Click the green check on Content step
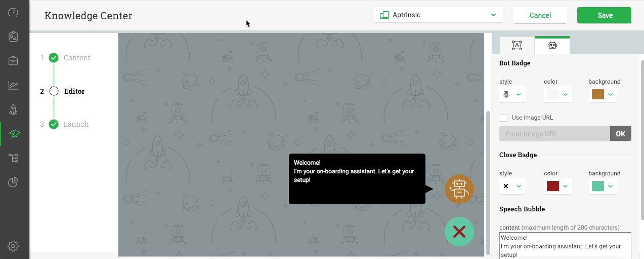Image resolution: width=644 pixels, height=259 pixels. (x=54, y=58)
